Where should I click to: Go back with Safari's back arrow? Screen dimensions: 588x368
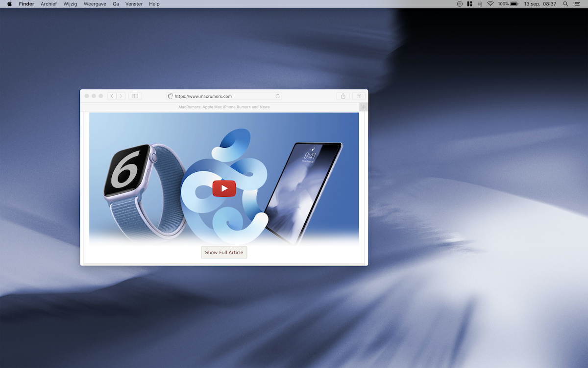click(112, 96)
